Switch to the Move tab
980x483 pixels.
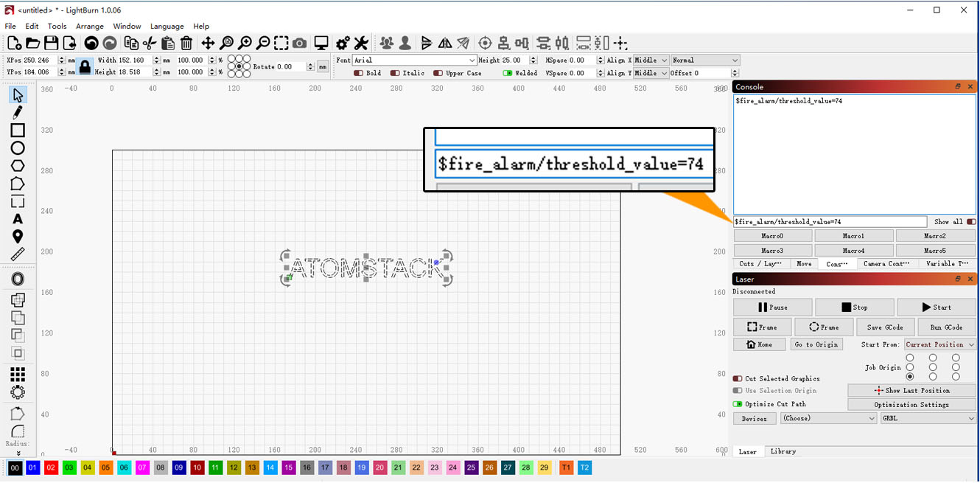point(804,263)
